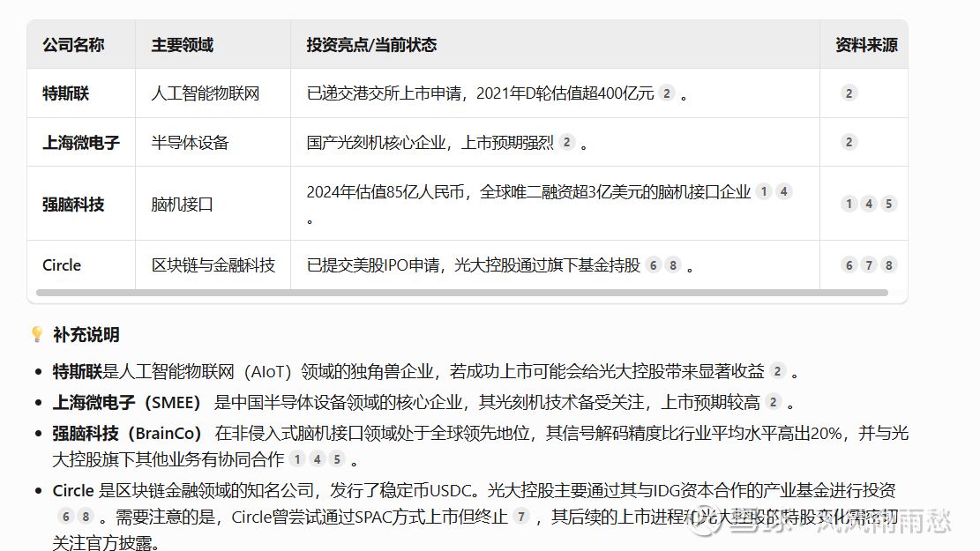Viewport: 980px width, 551px height.
Task: Click the light bulb icon beside 补充说明
Action: tap(38, 334)
